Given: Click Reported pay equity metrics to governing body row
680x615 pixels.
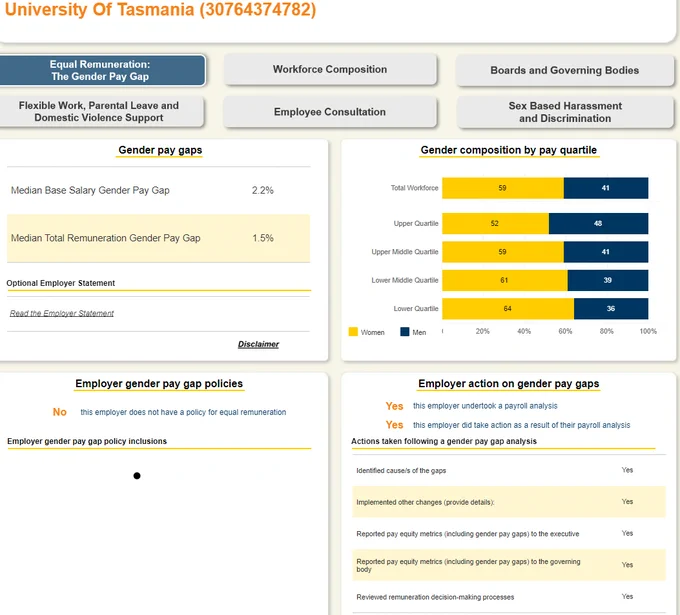Looking at the screenshot, I should coord(509,565).
